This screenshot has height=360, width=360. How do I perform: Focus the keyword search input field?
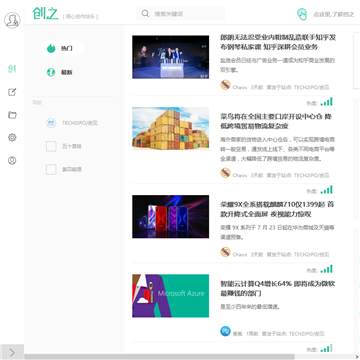click(x=181, y=14)
